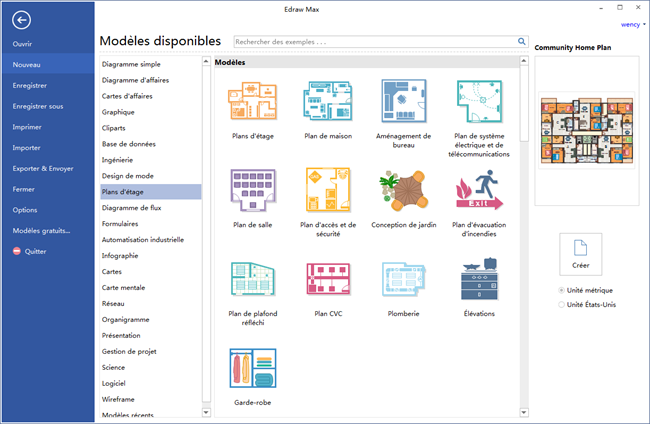The image size is (650, 424).
Task: Select the Infographie category
Action: [120, 256]
